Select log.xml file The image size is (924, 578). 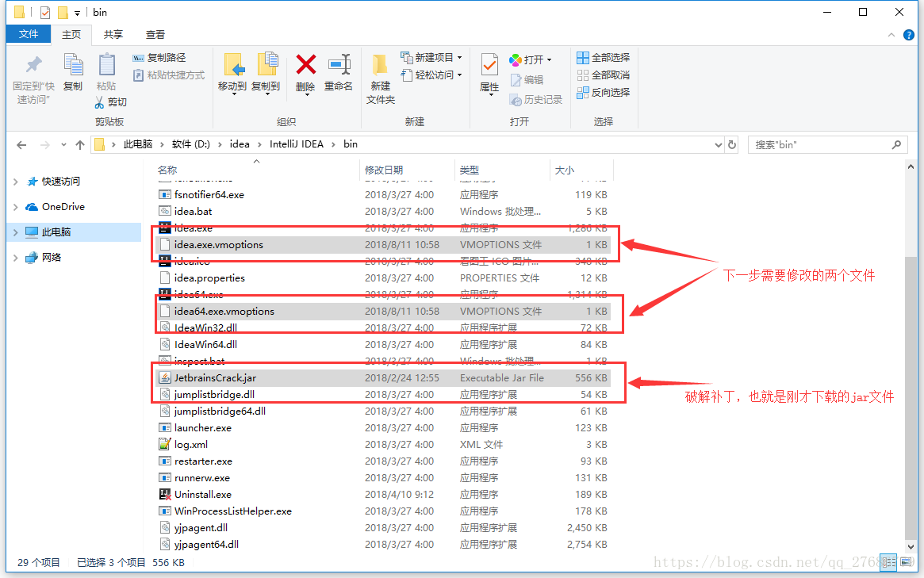click(x=383, y=445)
